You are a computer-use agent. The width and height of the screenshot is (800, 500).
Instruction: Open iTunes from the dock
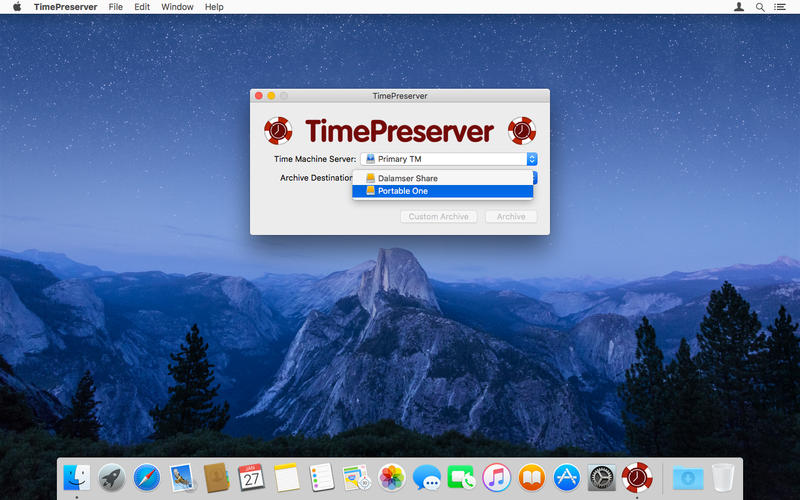(x=497, y=477)
